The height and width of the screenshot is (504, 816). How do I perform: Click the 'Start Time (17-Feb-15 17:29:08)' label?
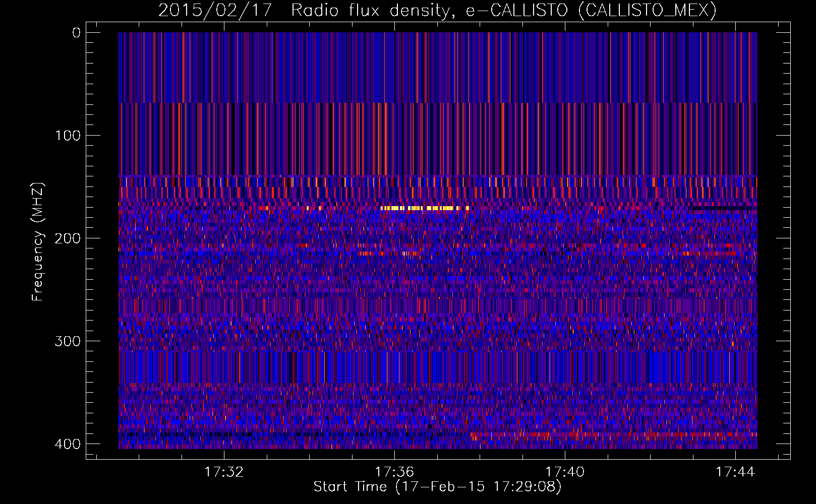(437, 487)
